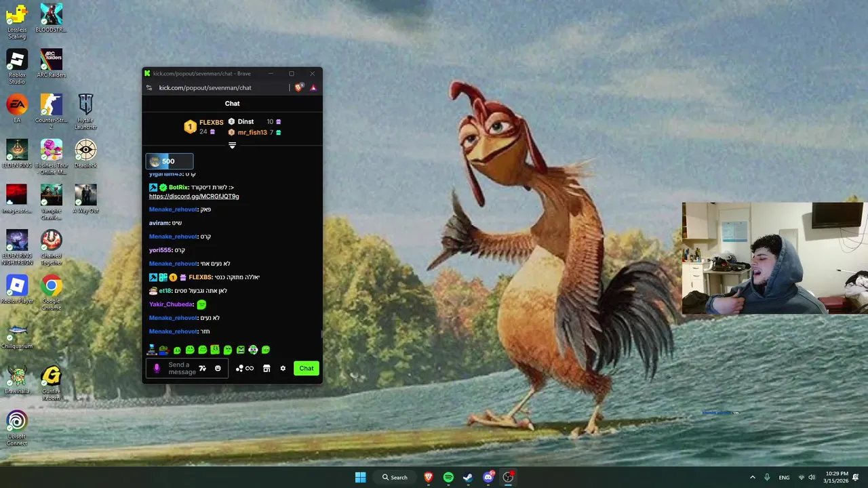Click the Yakir_Chubeda username in chat

click(171, 304)
